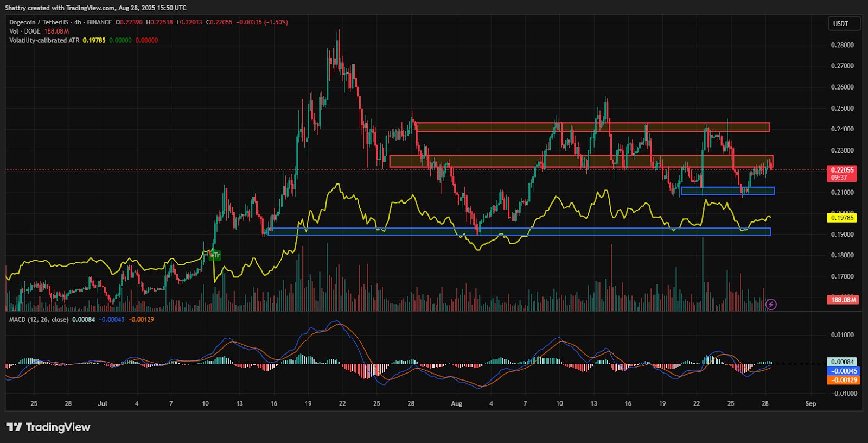The width and height of the screenshot is (868, 443).
Task: Click the MACD legend value 0.00084
Action: (x=83, y=319)
